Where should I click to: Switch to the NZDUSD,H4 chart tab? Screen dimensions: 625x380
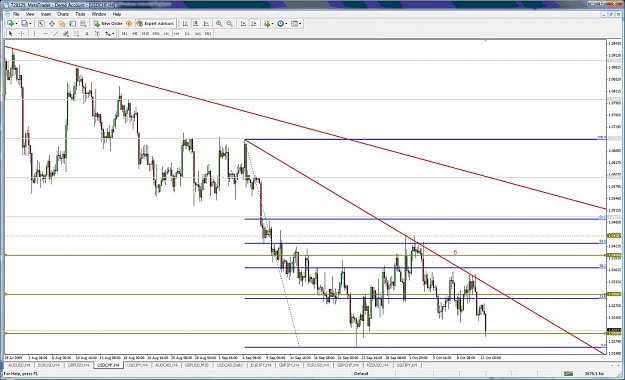point(377,365)
